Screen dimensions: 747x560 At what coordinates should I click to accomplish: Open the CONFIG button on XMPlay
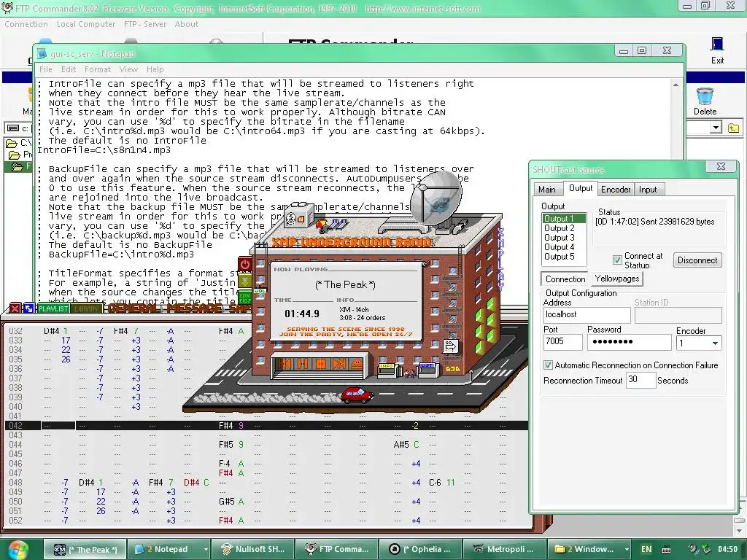coord(245,298)
